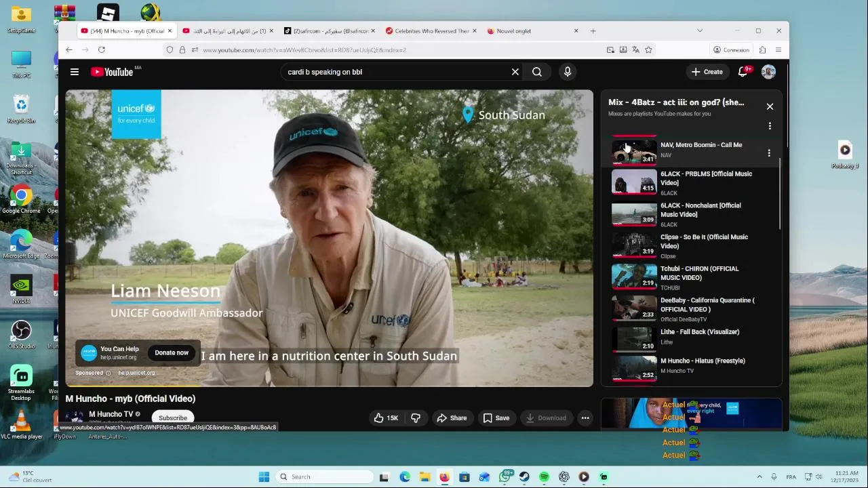The image size is (868, 488).
Task: Click the Windows taskbar Search box
Action: tap(324, 476)
